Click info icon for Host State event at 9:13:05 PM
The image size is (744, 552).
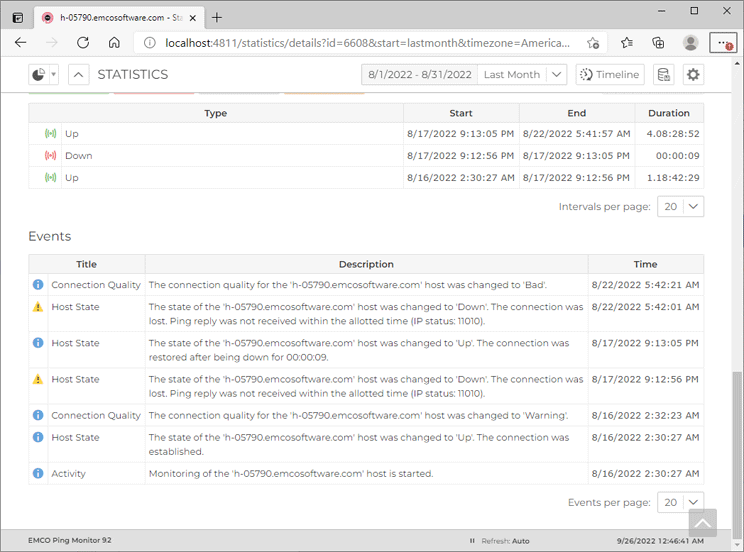pyautogui.click(x=38, y=343)
